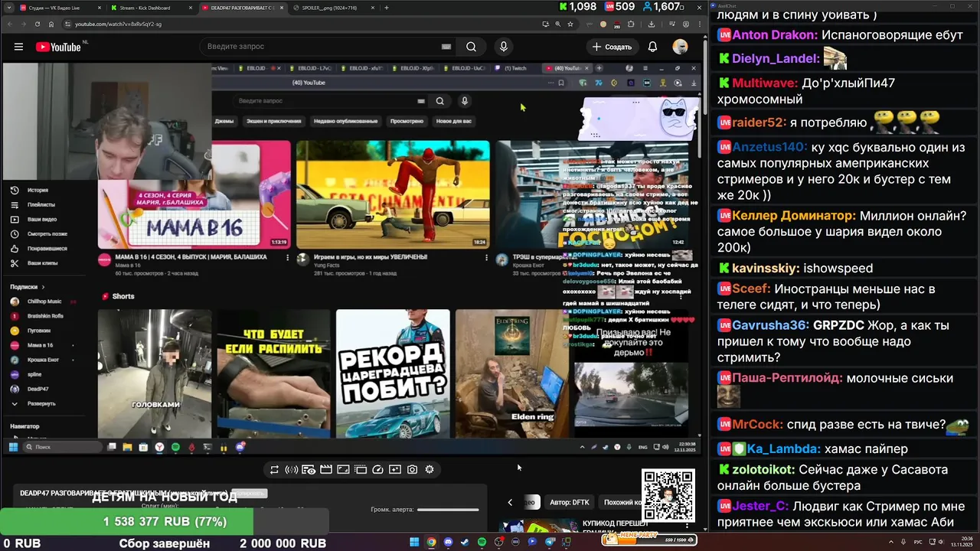Open the gear settings in player control strip
Screen dimensions: 980x551
430,470
